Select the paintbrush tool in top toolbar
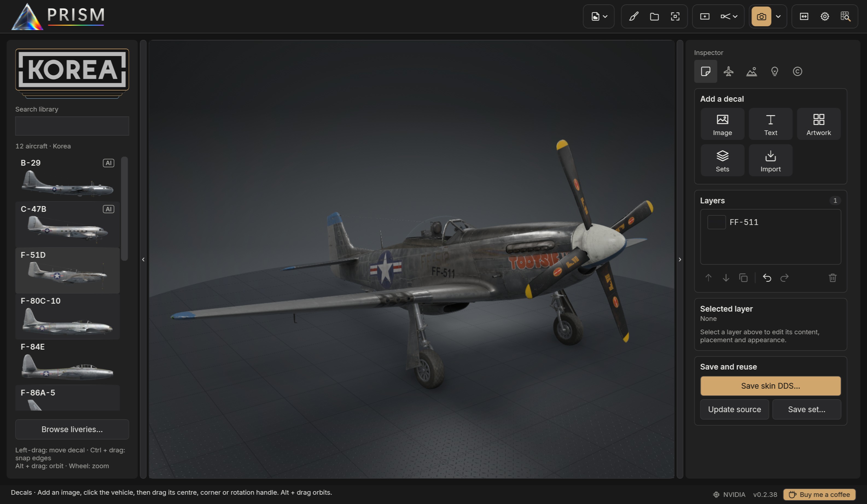Screen dimensions: 867x504 634,16
